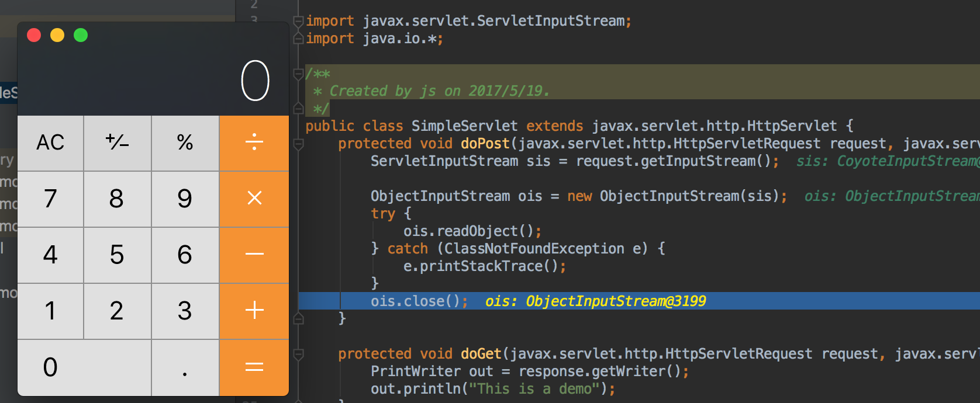Click 'doPost' method name in editor
Image resolution: width=980 pixels, height=403 pixels.
[x=485, y=144]
